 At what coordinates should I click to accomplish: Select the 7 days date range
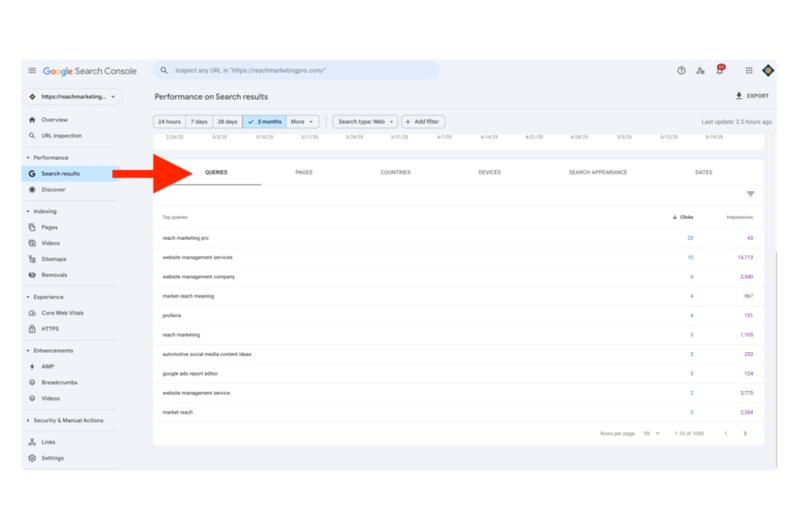199,122
